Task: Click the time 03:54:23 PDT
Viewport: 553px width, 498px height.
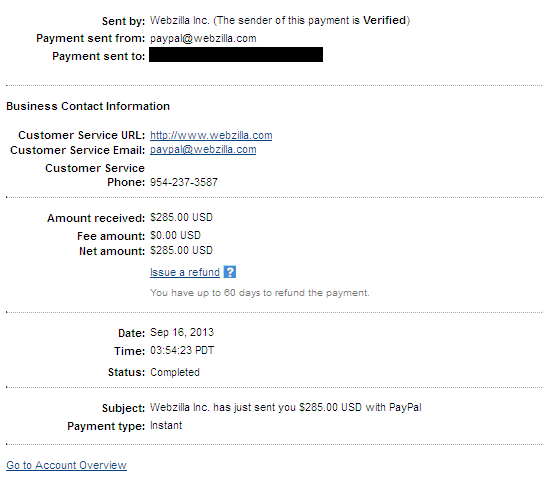Action: click(182, 350)
